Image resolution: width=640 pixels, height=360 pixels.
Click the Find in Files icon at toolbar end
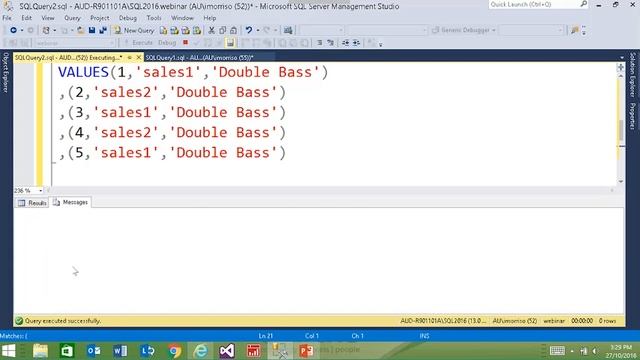click(x=575, y=30)
